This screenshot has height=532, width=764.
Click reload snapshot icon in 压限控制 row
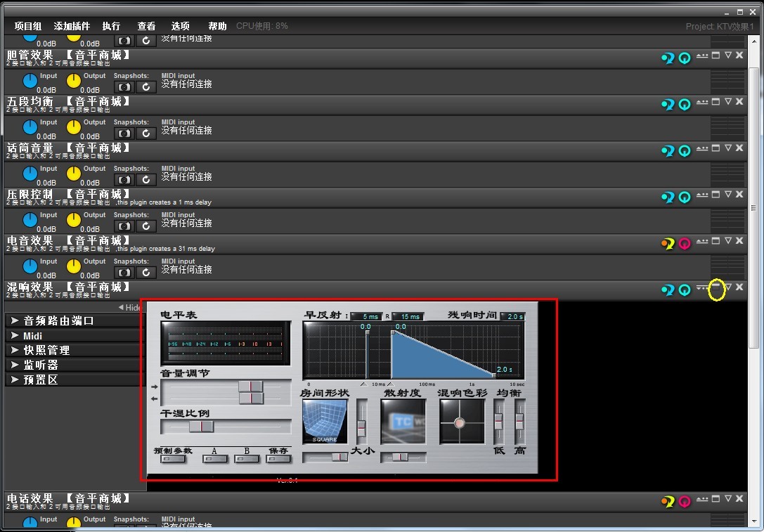click(x=145, y=226)
